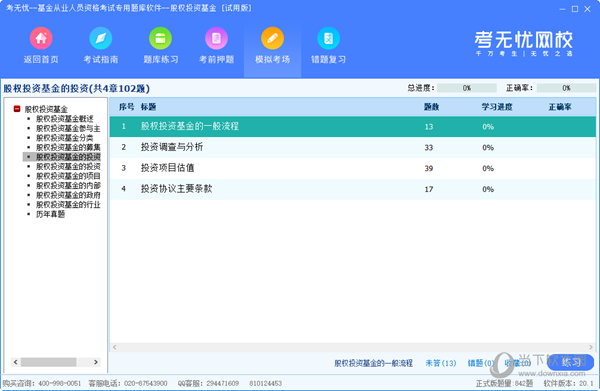Click the 0% progress of 投资调查与分析
The height and width of the screenshot is (391, 600).
[x=488, y=148]
